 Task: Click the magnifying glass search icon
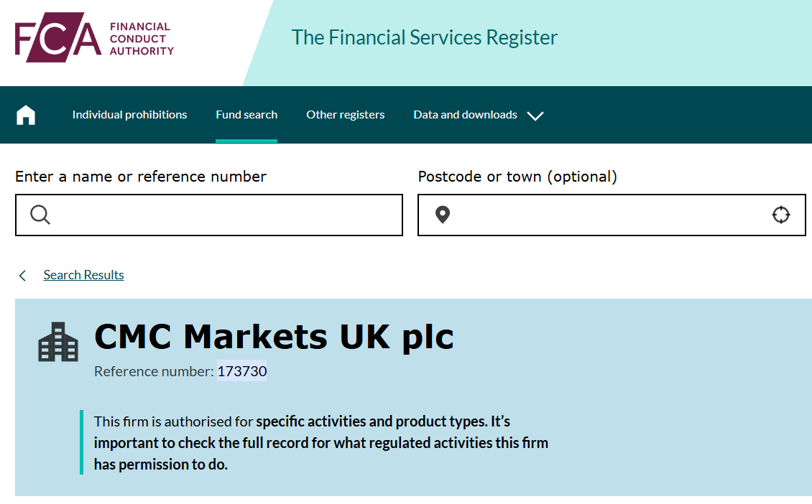point(40,215)
